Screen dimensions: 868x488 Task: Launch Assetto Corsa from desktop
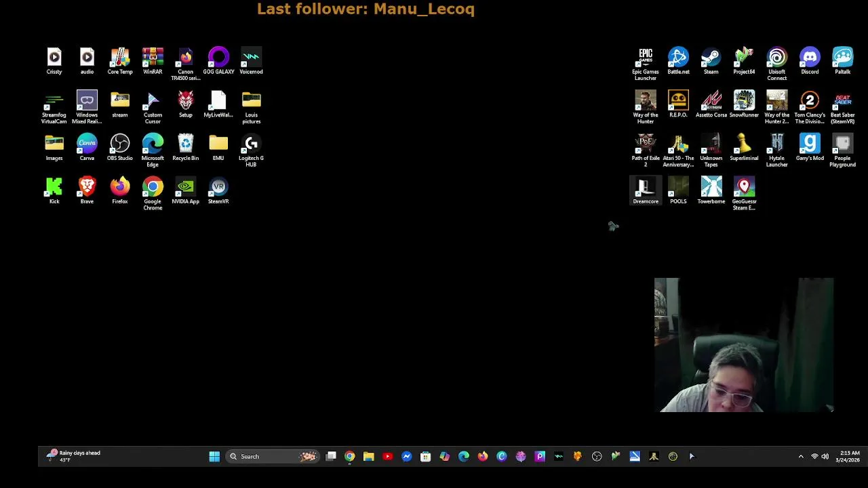point(711,104)
